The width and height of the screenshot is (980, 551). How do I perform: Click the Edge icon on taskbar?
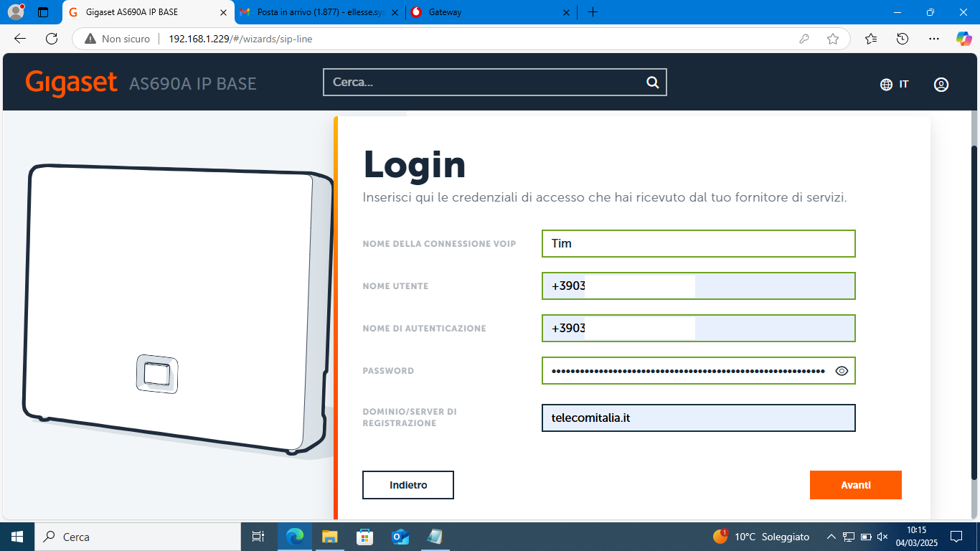coord(295,537)
